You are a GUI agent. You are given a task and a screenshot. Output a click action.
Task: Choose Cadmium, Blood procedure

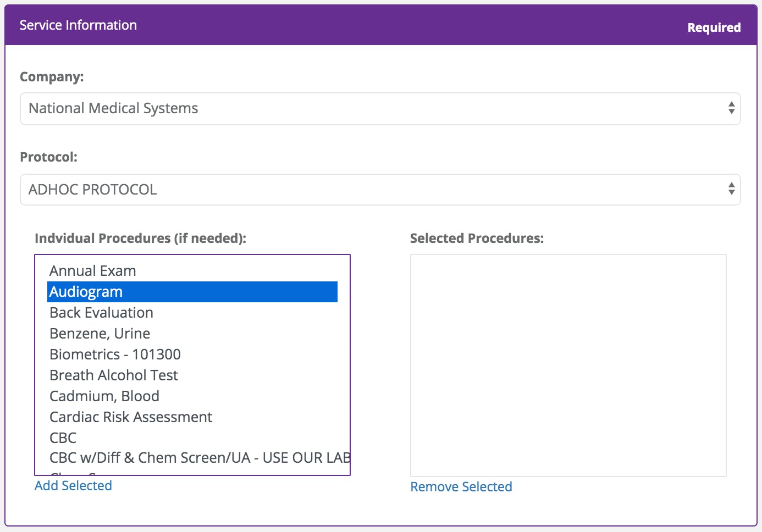[104, 396]
